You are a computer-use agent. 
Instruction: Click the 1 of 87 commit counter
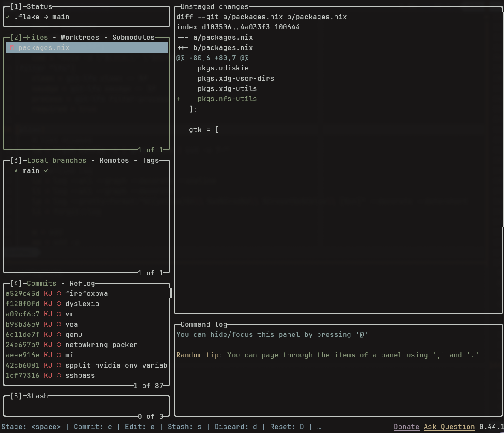tap(148, 386)
